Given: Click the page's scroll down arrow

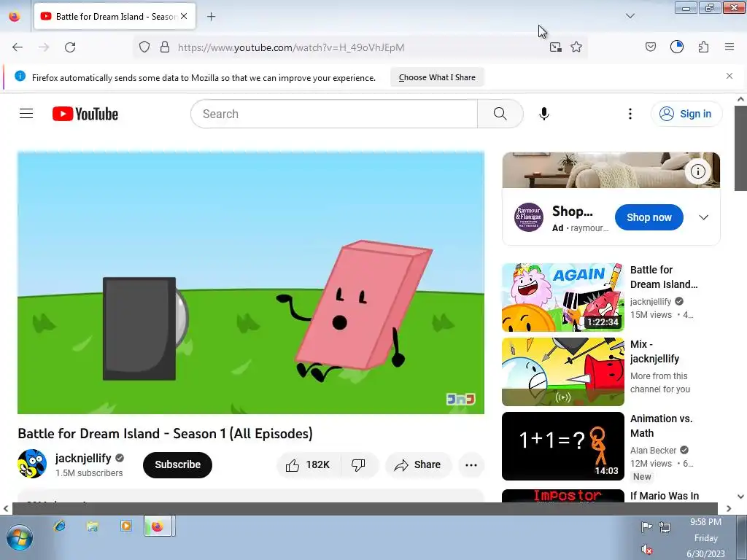Looking at the screenshot, I should [740, 496].
